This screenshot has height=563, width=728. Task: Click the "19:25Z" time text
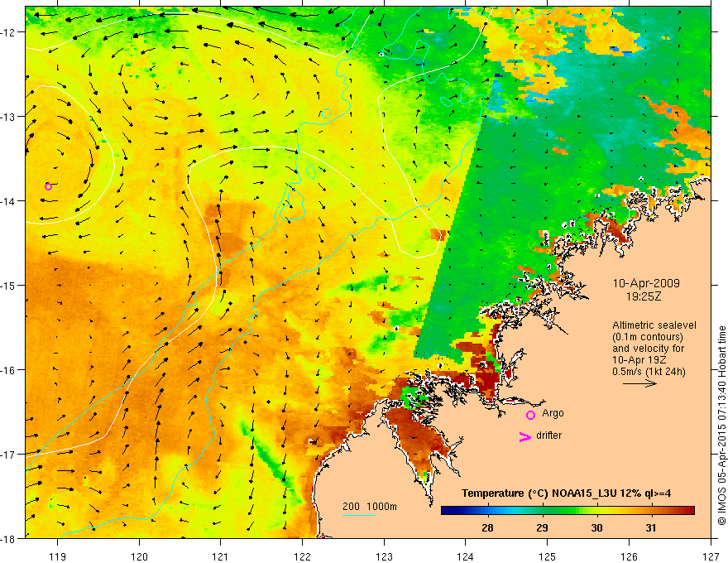644,296
